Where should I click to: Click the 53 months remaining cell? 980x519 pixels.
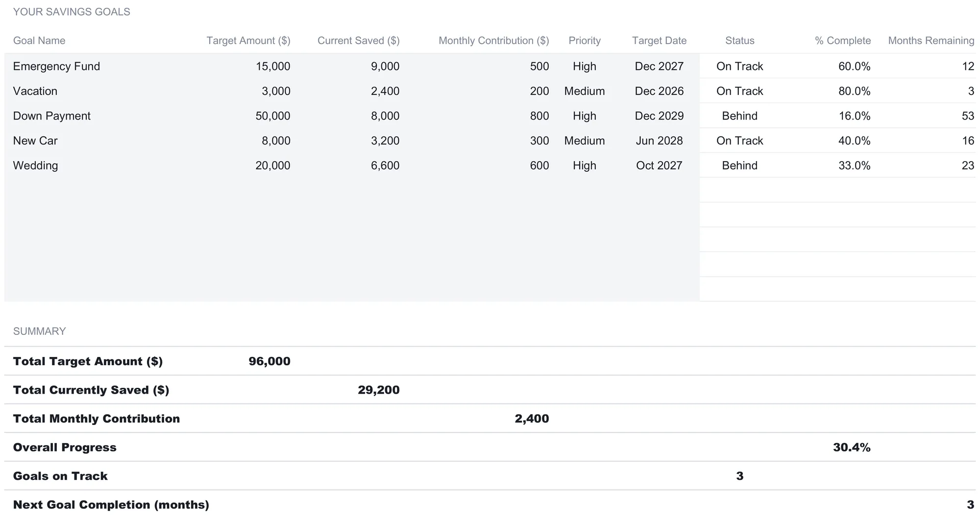pos(968,116)
